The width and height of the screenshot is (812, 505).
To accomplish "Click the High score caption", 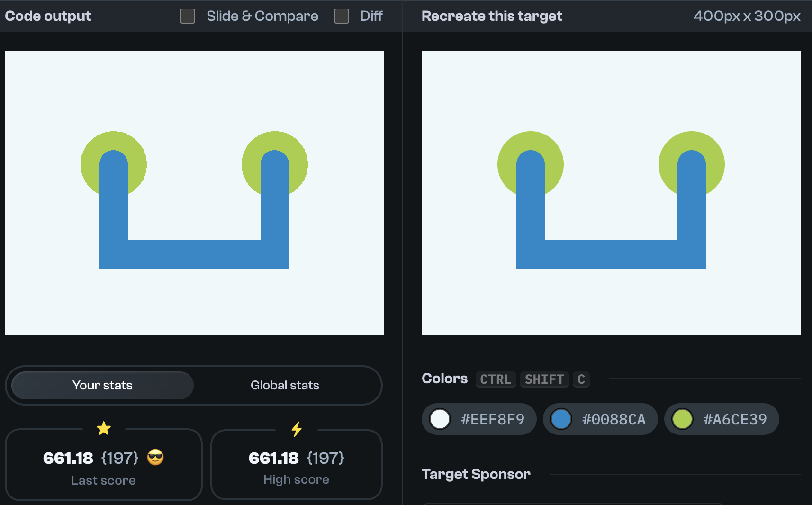I will coord(296,479).
